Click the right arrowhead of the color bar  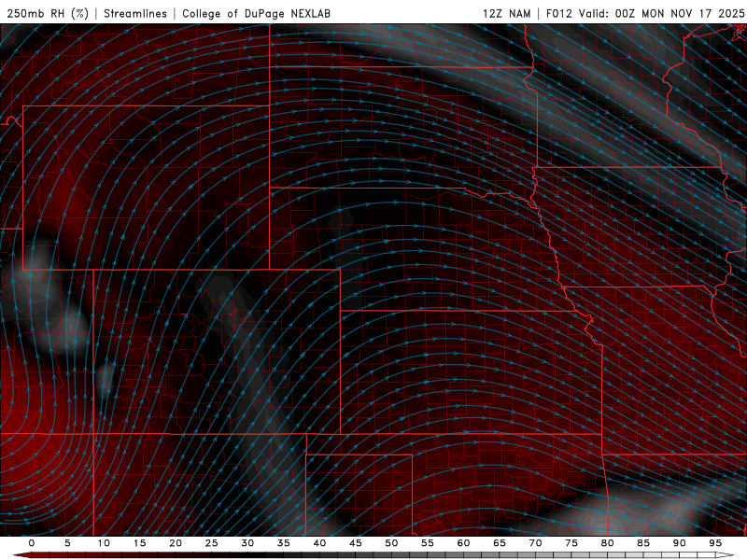point(726,555)
